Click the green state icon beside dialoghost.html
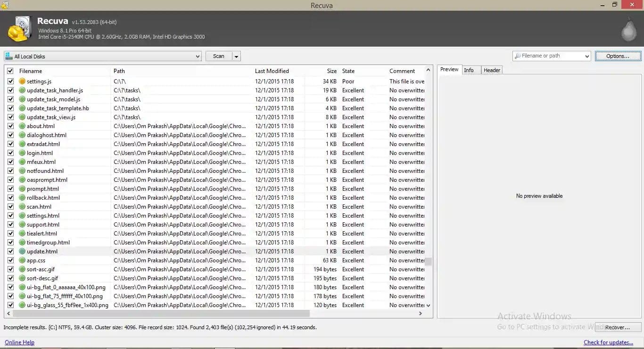 tap(22, 135)
